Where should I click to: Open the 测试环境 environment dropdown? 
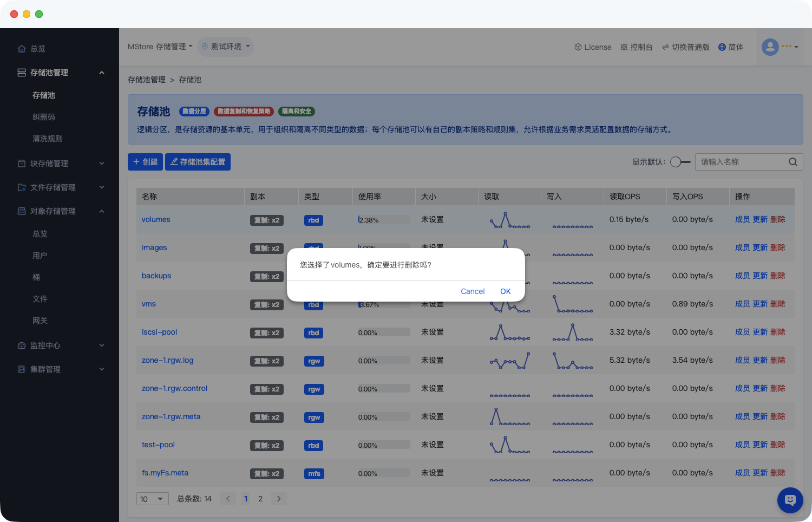click(x=226, y=47)
